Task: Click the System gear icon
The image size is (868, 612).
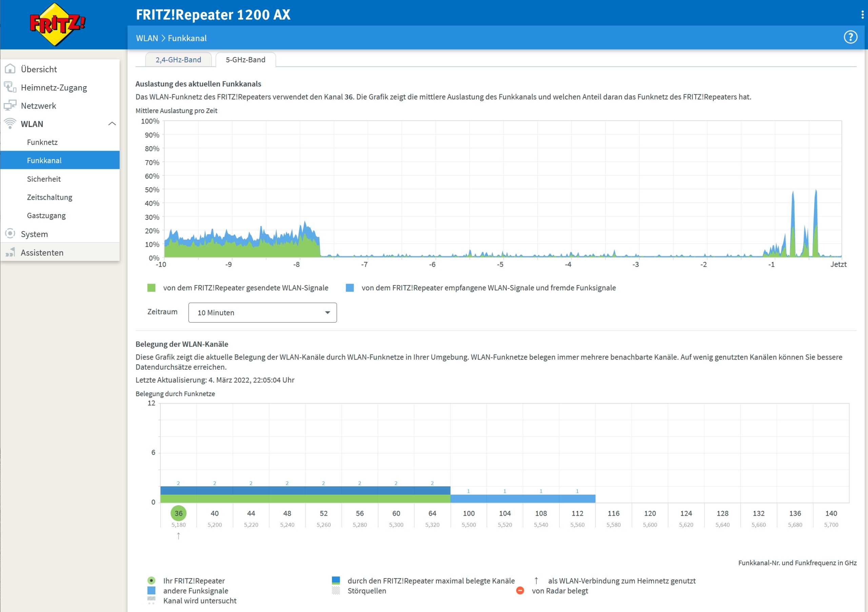Action: [x=10, y=233]
